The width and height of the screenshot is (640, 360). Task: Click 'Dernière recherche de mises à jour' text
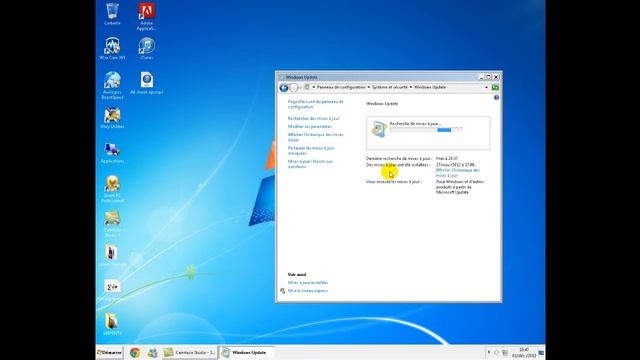point(399,158)
